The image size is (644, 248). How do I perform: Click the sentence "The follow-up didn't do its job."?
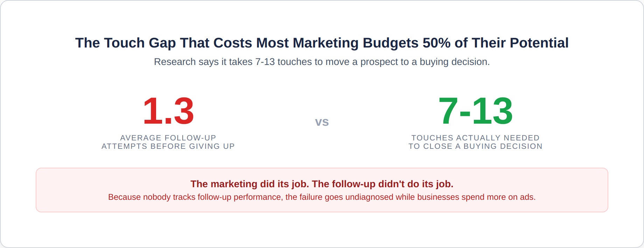[x=383, y=184]
